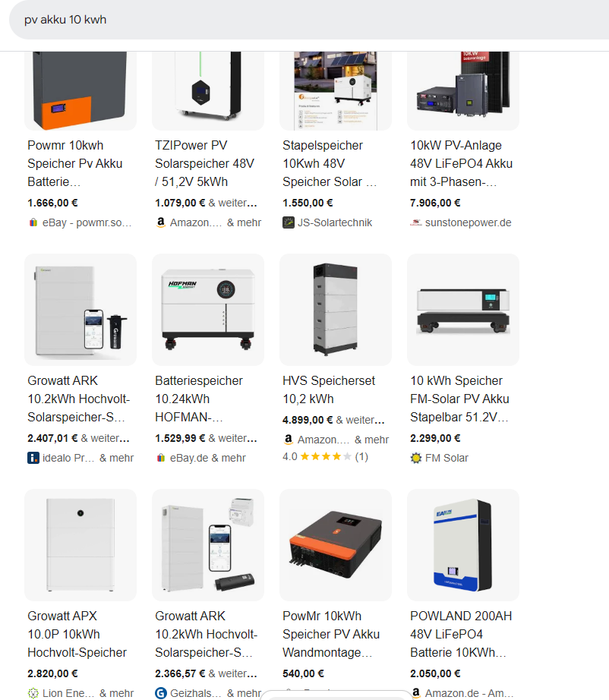Image resolution: width=609 pixels, height=700 pixels.
Task: Click the Lion Energy seller icon
Action: 33,693
